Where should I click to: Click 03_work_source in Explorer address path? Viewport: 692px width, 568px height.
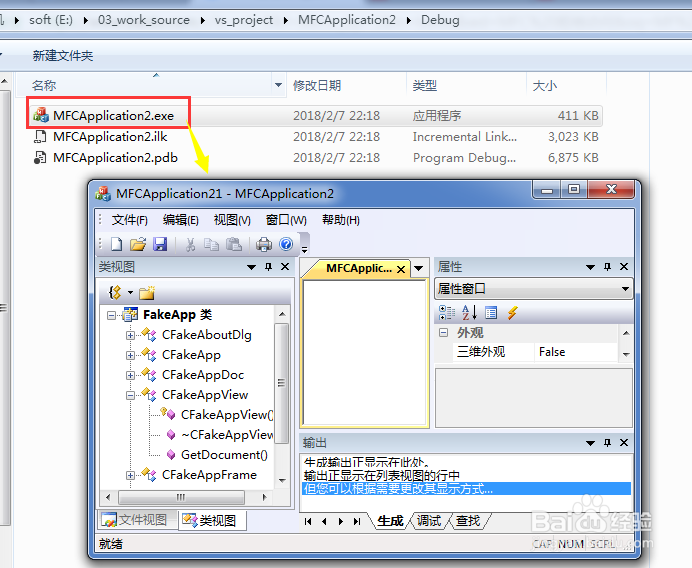144,20
